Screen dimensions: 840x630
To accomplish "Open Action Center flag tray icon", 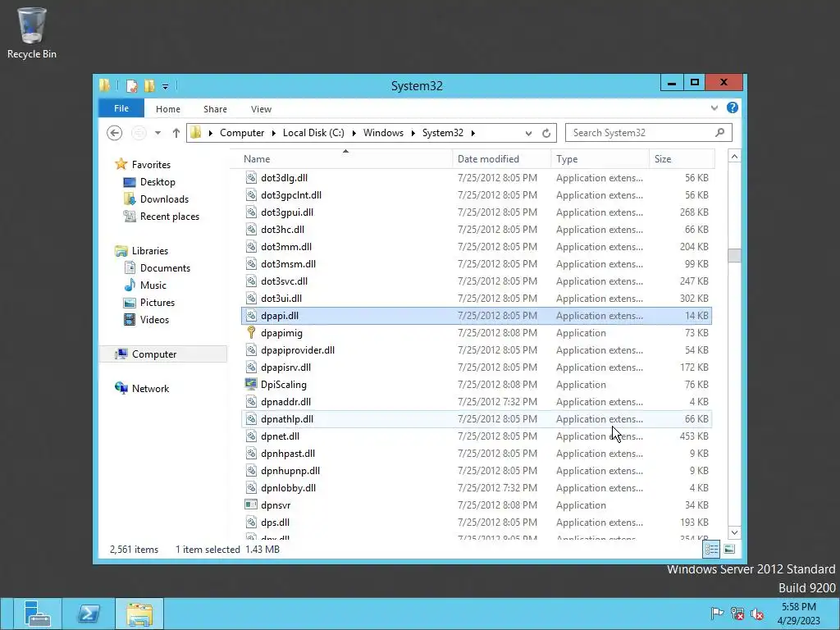I will click(717, 614).
